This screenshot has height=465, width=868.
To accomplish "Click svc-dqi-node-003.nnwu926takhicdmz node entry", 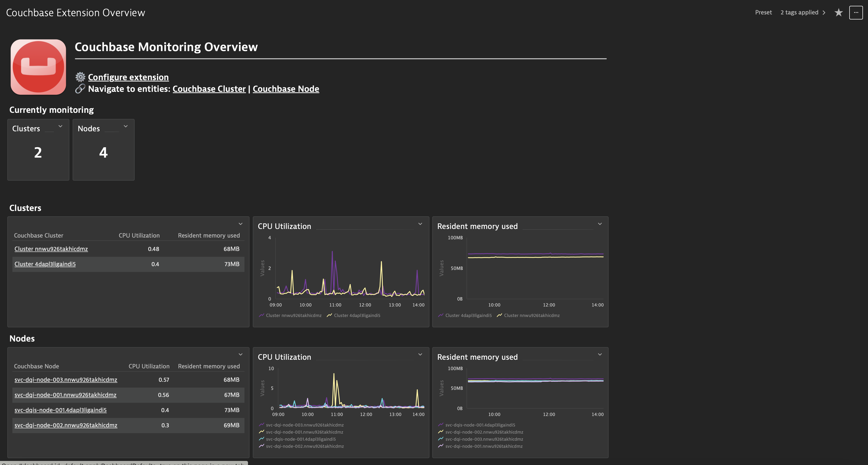I will pyautogui.click(x=66, y=379).
